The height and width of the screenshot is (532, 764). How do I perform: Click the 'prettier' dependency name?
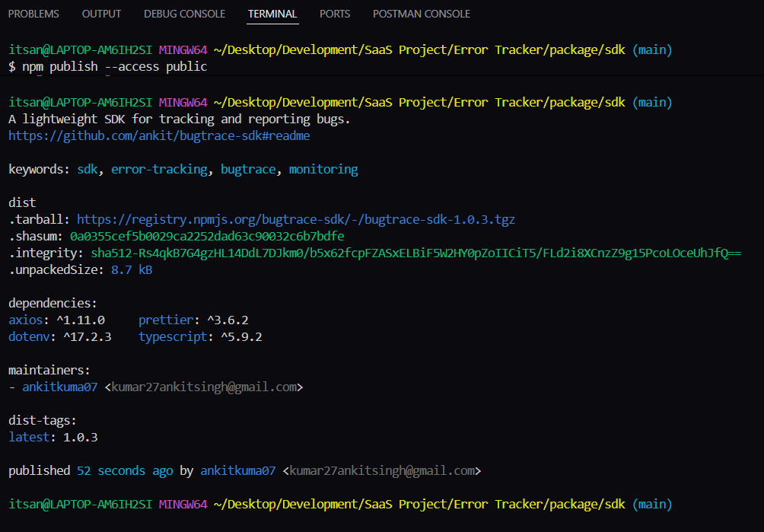point(166,320)
